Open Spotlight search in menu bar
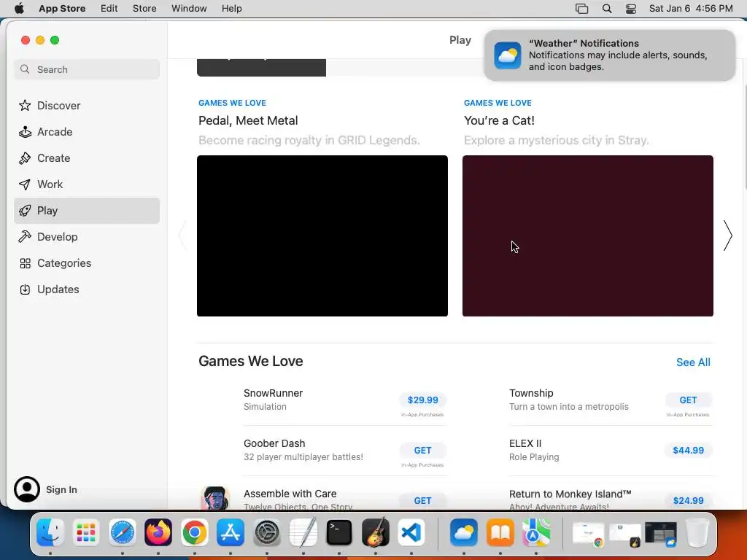747x560 pixels. click(607, 9)
